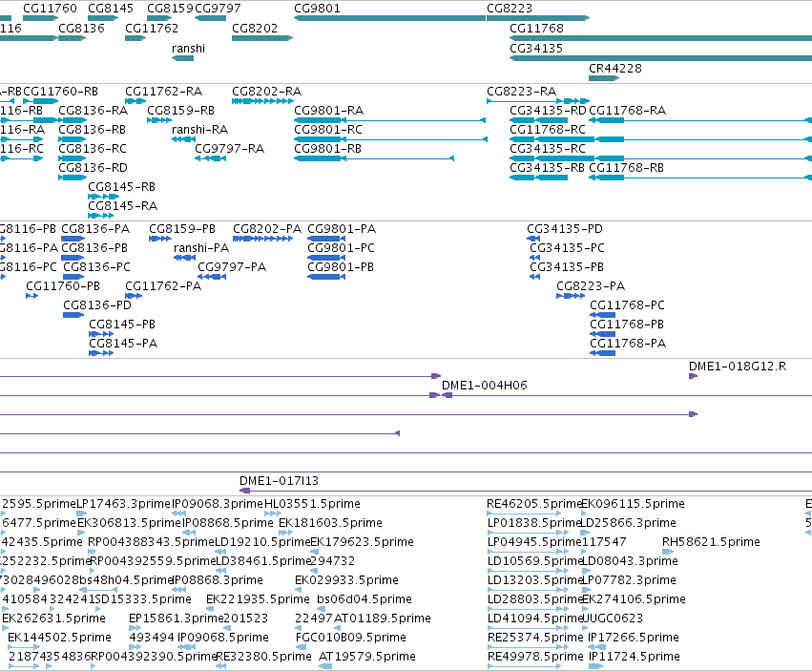The height and width of the screenshot is (671, 812).
Task: Click the CG8136-RD transcript label
Action: coord(93,168)
